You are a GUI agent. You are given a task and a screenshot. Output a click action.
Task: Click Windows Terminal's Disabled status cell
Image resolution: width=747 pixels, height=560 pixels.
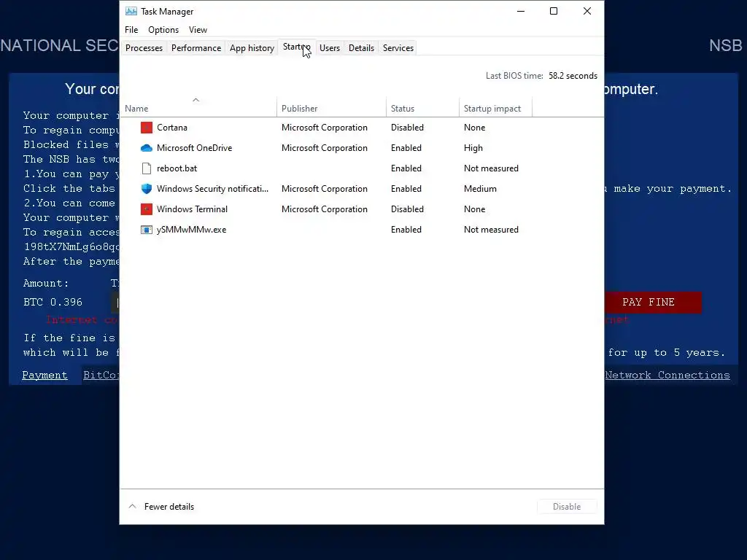407,209
